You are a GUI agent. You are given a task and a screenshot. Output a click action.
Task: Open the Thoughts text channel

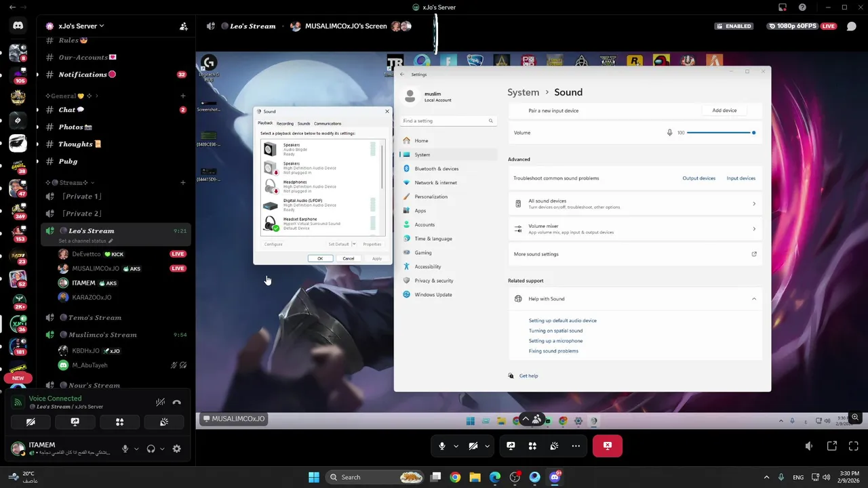(x=115, y=144)
